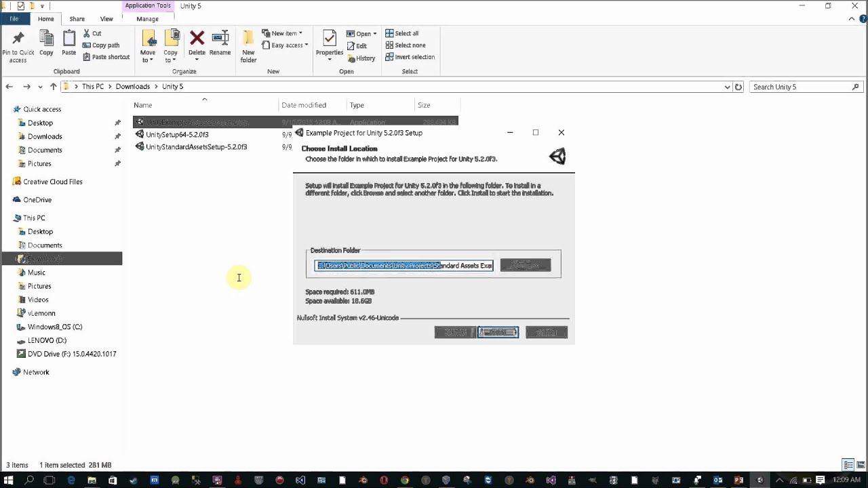868x488 pixels.
Task: Click Paste shortcut in ribbon
Action: (106, 57)
